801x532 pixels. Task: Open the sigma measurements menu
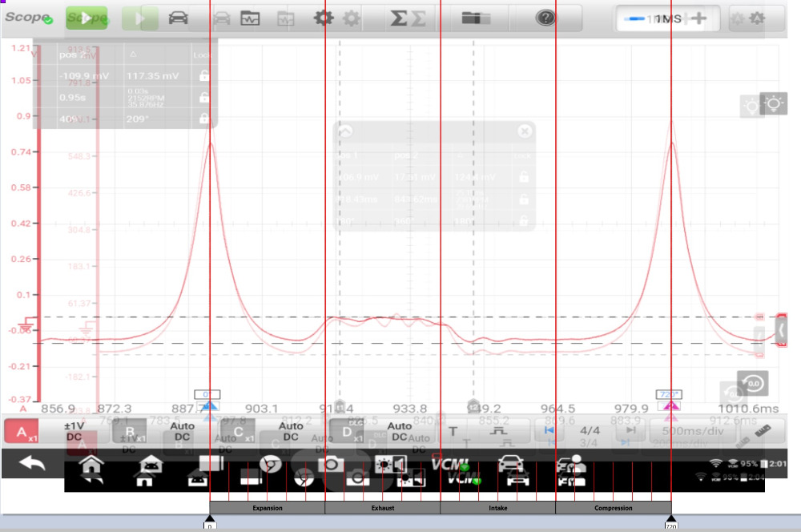pyautogui.click(x=398, y=18)
